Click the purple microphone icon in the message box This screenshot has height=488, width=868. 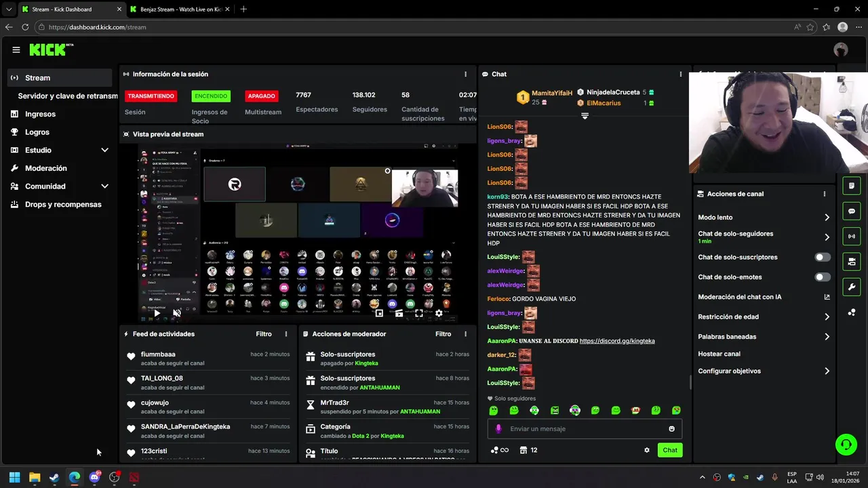click(498, 429)
